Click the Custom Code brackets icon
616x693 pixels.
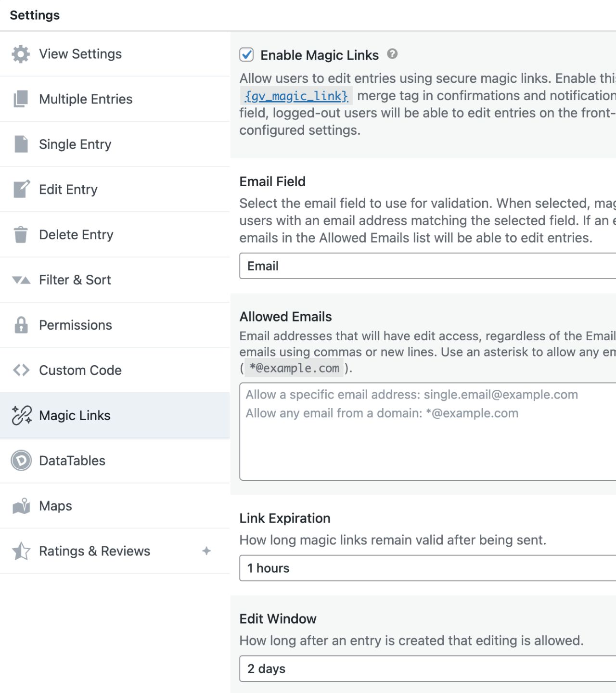[21, 370]
